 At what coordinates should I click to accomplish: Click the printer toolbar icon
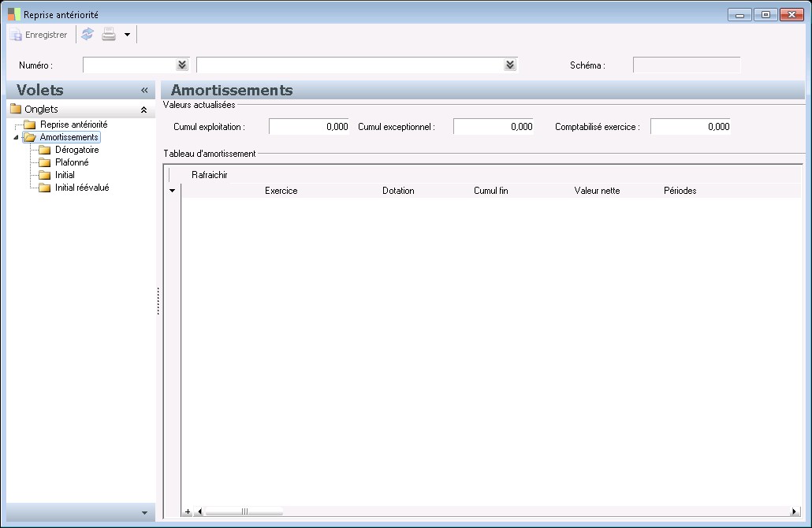[109, 34]
